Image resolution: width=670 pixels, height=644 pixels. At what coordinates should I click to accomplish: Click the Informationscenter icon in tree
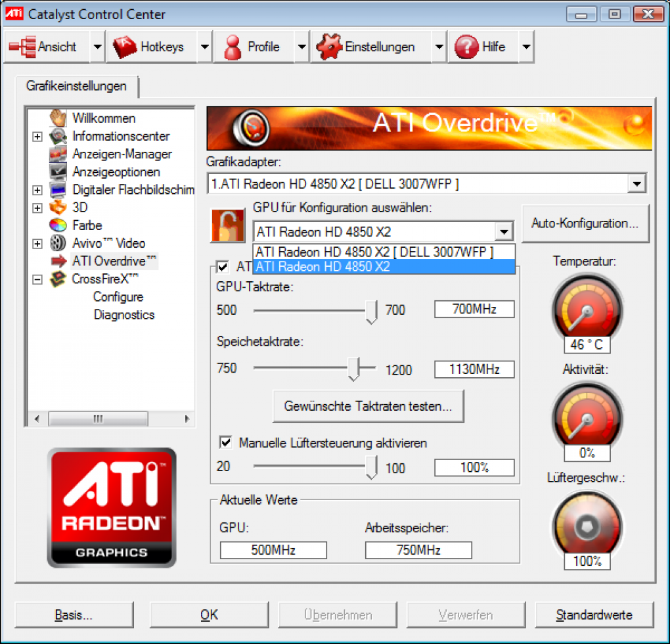point(58,136)
